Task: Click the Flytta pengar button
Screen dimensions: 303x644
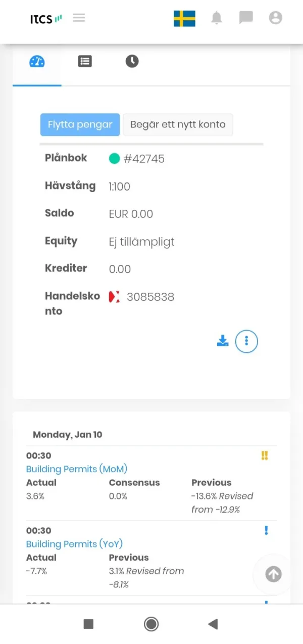Action: [x=80, y=124]
